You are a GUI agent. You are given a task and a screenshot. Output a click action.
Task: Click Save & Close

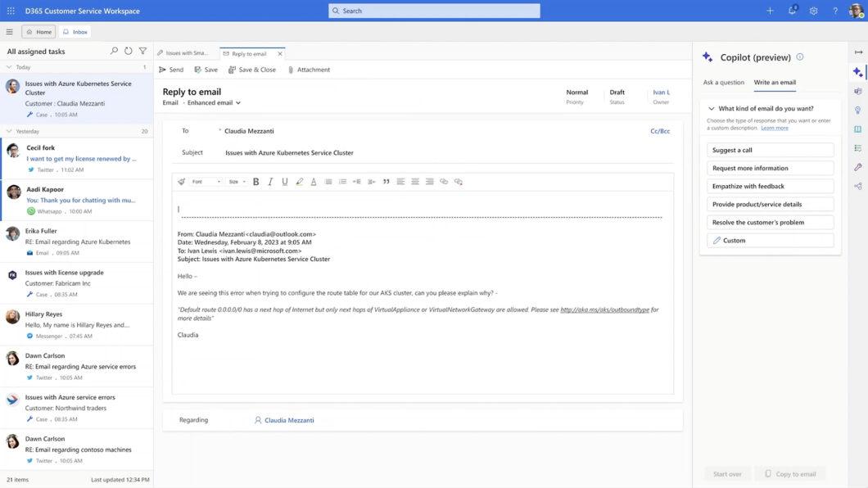pos(252,70)
